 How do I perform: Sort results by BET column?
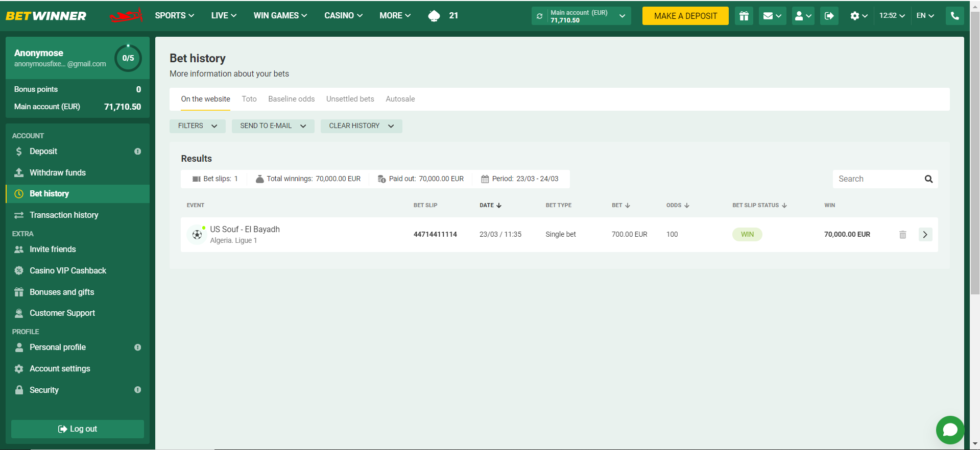click(621, 206)
